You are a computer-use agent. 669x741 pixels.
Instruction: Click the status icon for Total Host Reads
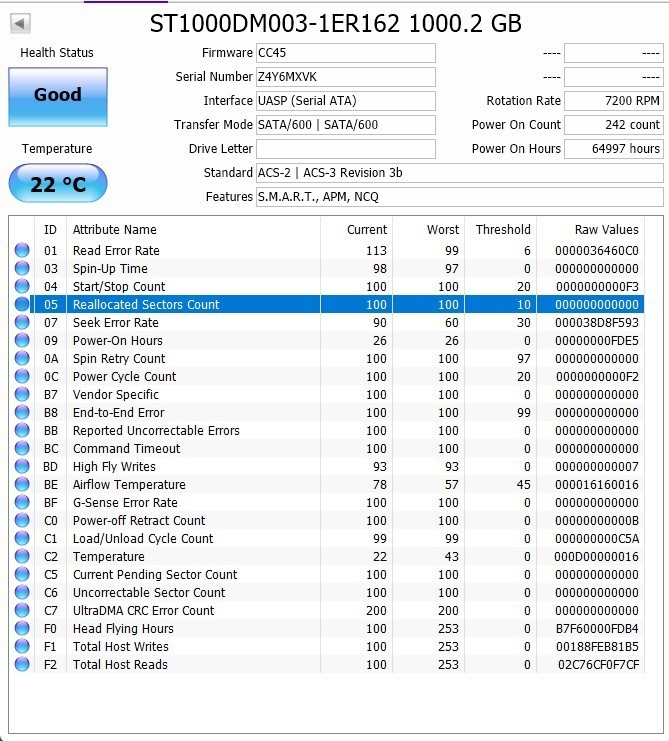22,664
